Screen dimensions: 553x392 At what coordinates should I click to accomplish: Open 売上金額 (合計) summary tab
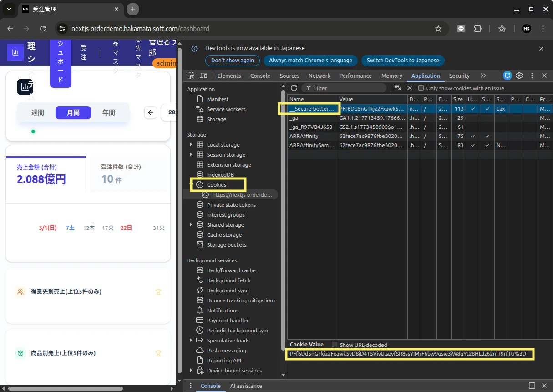point(46,174)
